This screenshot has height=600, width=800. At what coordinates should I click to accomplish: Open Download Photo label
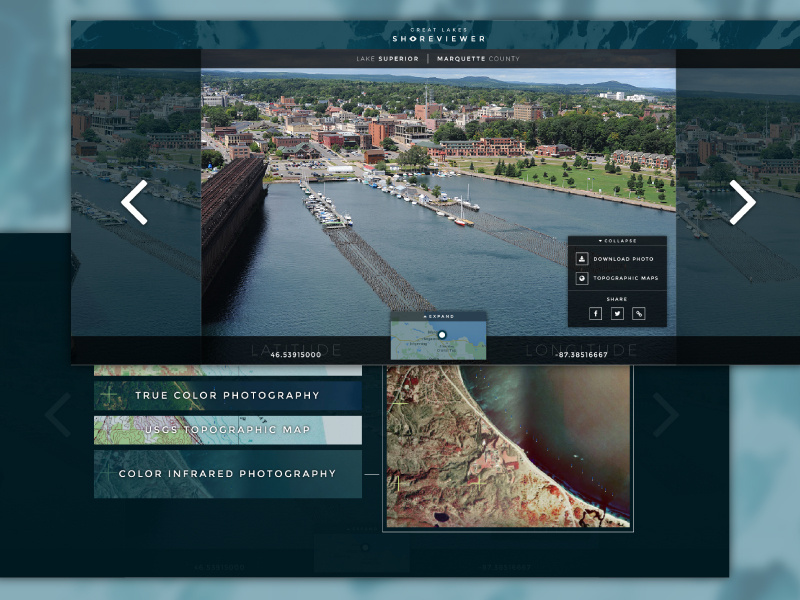click(623, 259)
